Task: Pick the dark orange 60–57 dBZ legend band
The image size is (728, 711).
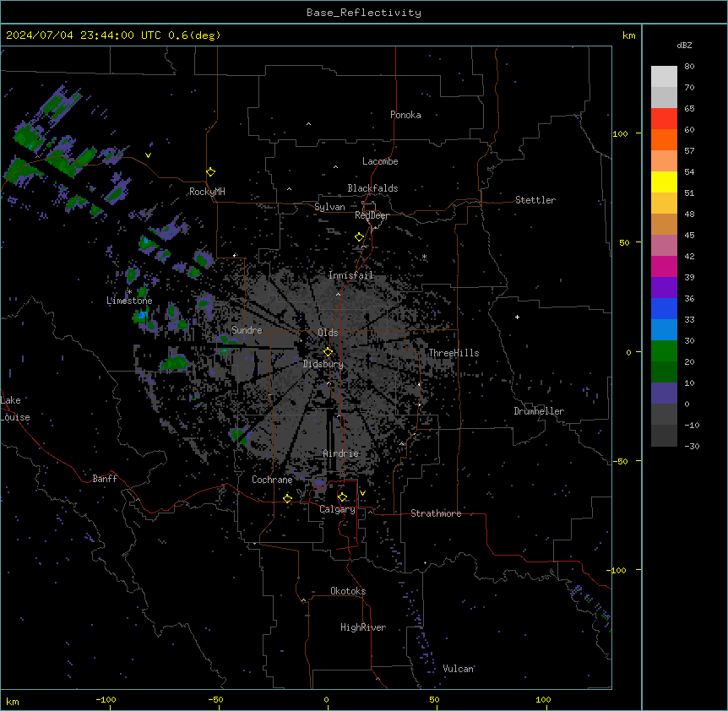Action: pos(664,139)
